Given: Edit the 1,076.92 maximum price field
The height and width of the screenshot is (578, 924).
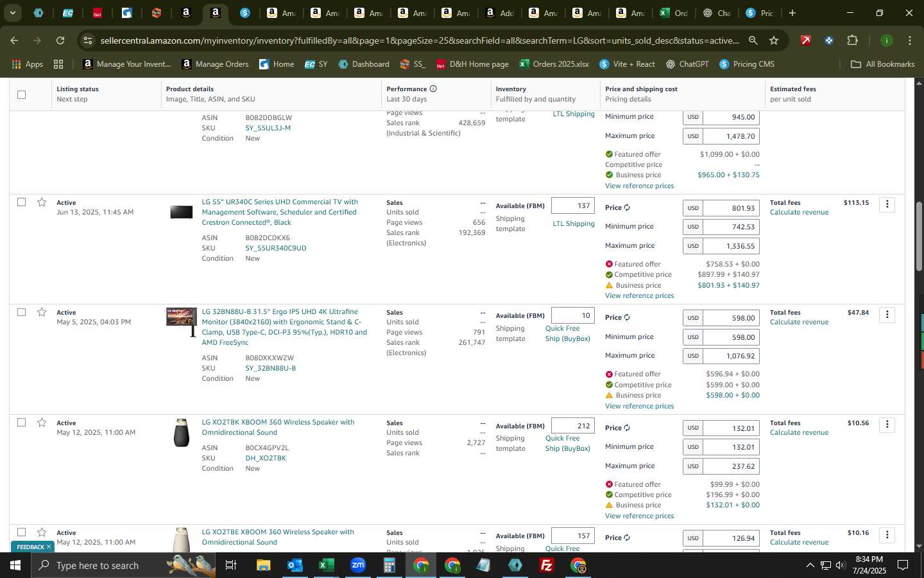Looking at the screenshot, I should pos(731,355).
